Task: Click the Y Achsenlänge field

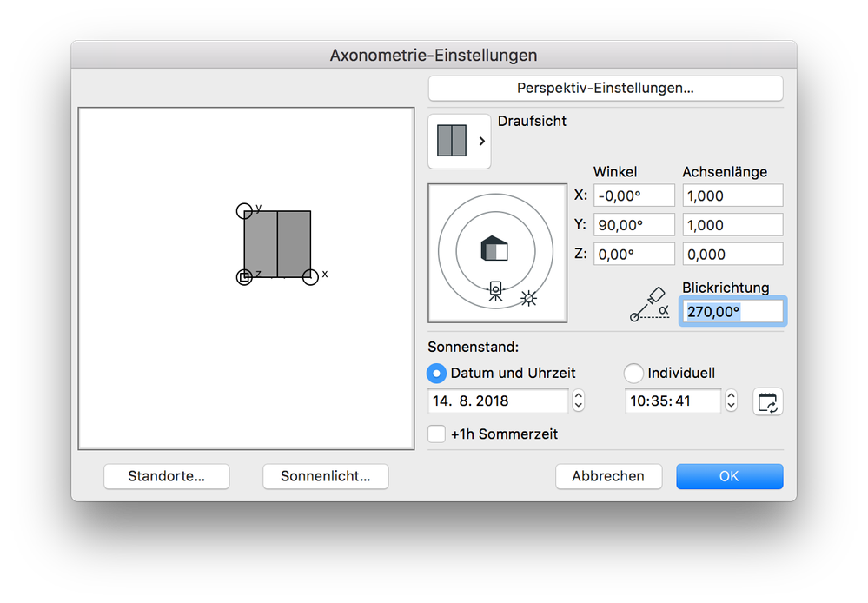Action: [732, 225]
